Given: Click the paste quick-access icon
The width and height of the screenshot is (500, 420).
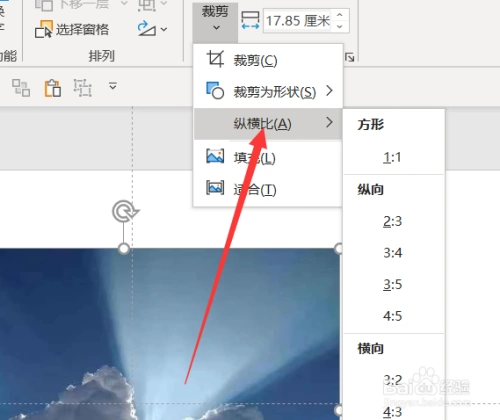Looking at the screenshot, I should (x=53, y=88).
